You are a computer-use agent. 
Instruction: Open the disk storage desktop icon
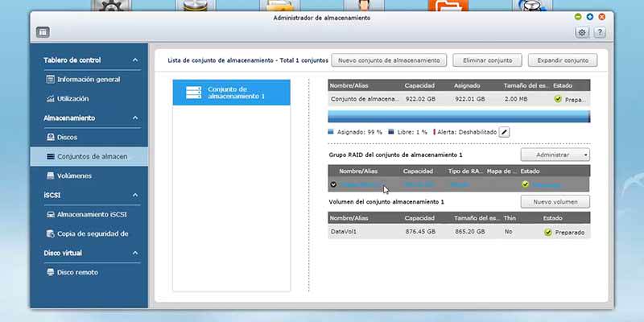point(195,6)
